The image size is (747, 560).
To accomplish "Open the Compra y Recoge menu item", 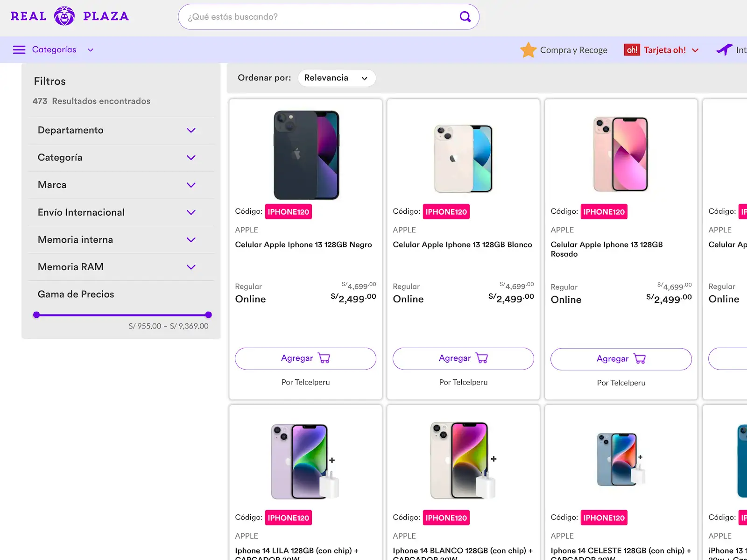I will (x=573, y=50).
